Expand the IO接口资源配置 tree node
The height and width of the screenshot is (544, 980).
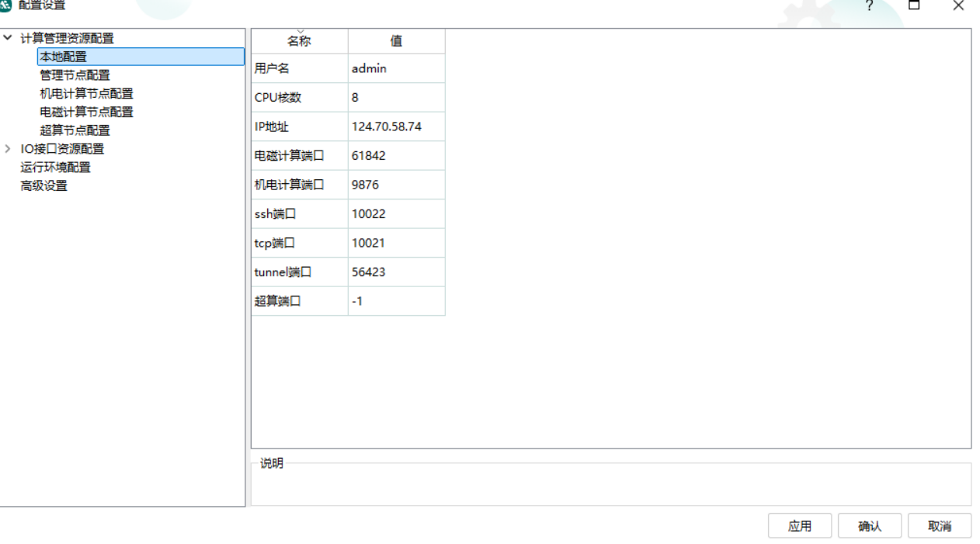click(8, 149)
